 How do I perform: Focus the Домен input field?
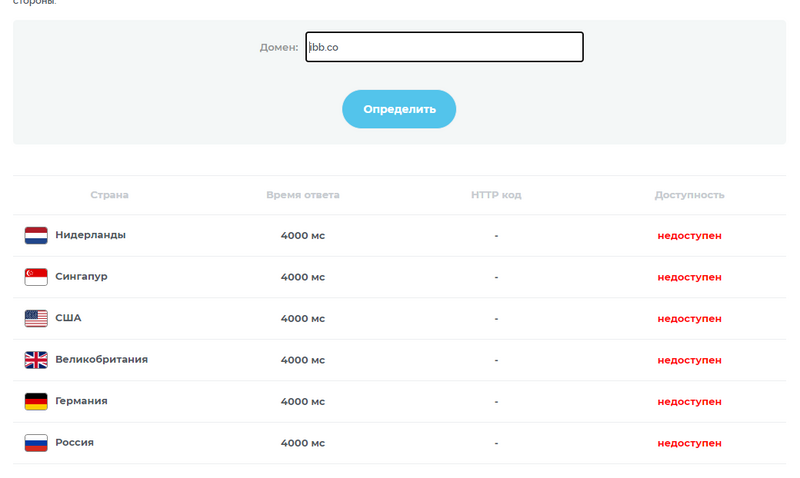pos(444,47)
